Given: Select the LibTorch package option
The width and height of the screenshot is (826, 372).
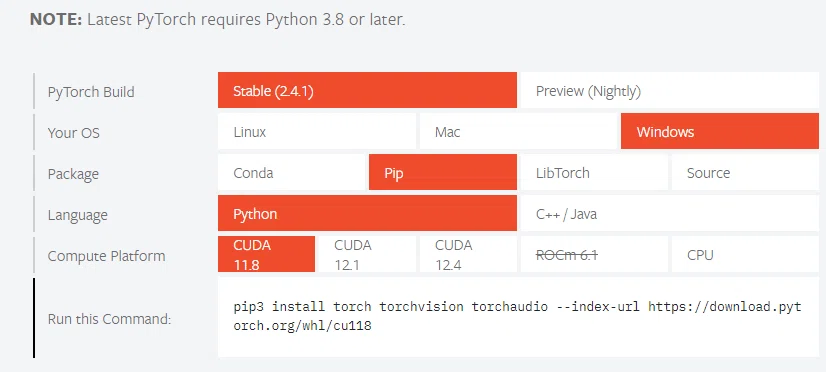Looking at the screenshot, I should point(594,172).
